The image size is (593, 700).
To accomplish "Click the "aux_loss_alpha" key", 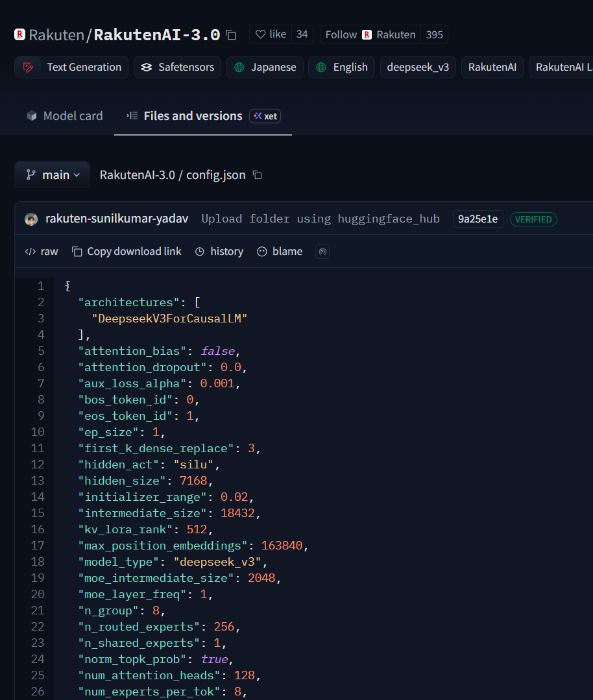I will tap(132, 383).
